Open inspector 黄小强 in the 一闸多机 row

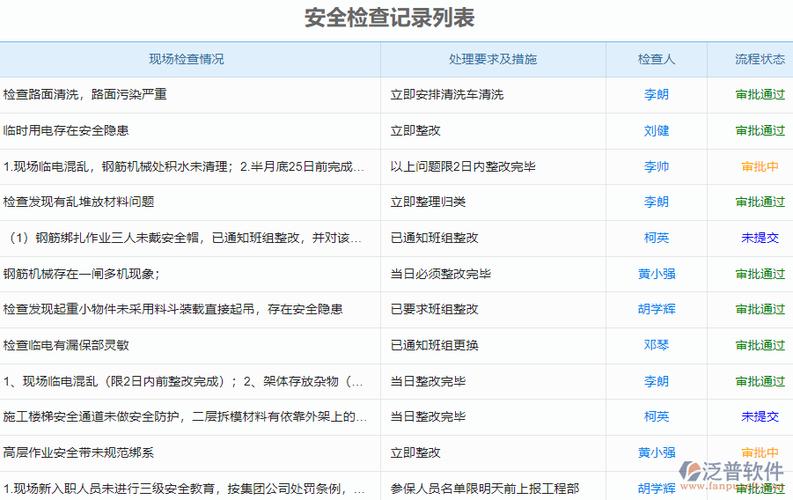(x=656, y=274)
